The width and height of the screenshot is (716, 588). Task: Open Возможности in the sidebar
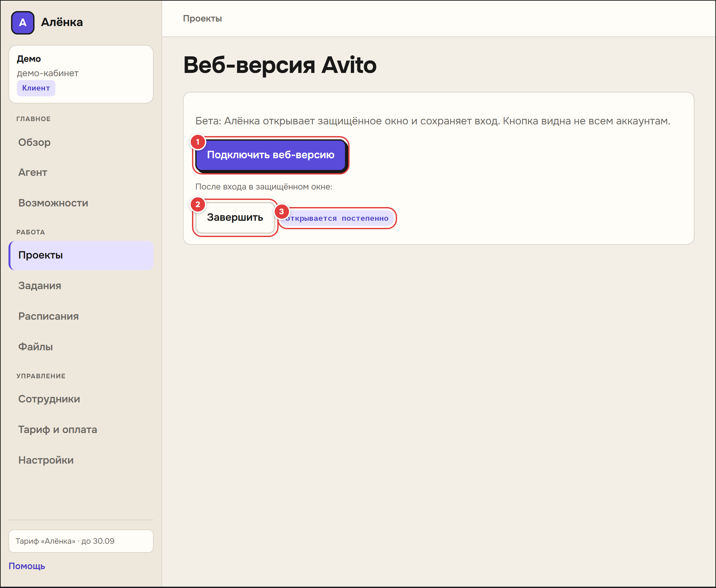[81, 203]
